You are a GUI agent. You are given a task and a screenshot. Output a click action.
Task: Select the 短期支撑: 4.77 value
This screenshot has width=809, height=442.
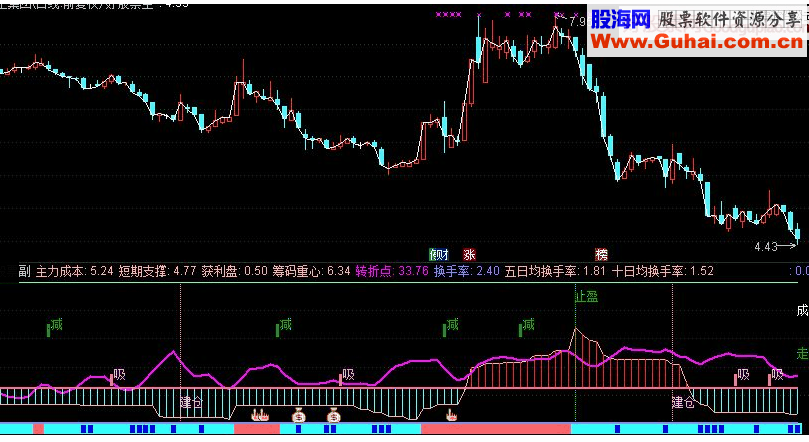tap(157, 271)
